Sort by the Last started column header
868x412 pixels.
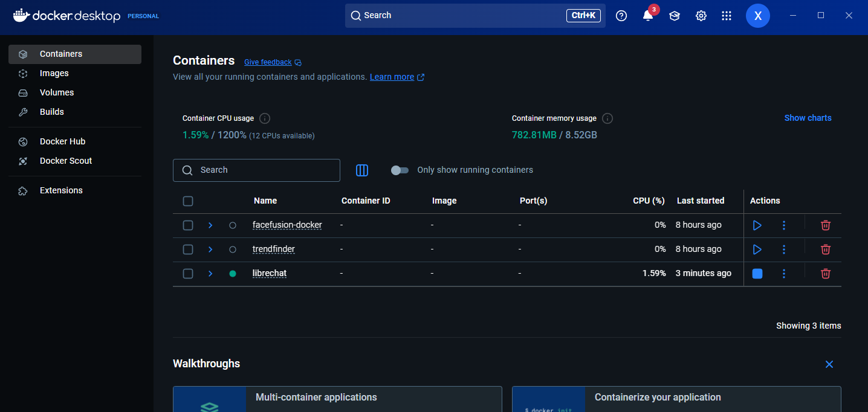[x=701, y=201]
